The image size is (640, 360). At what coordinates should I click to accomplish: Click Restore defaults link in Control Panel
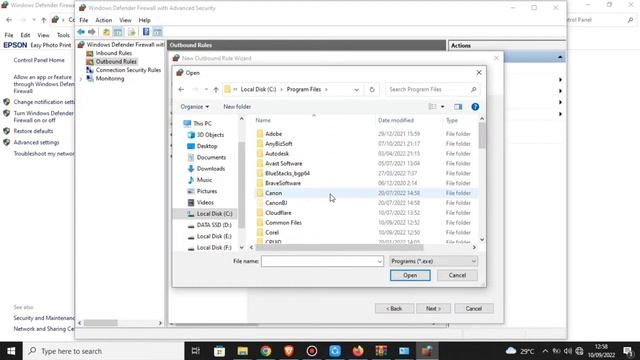coord(33,131)
